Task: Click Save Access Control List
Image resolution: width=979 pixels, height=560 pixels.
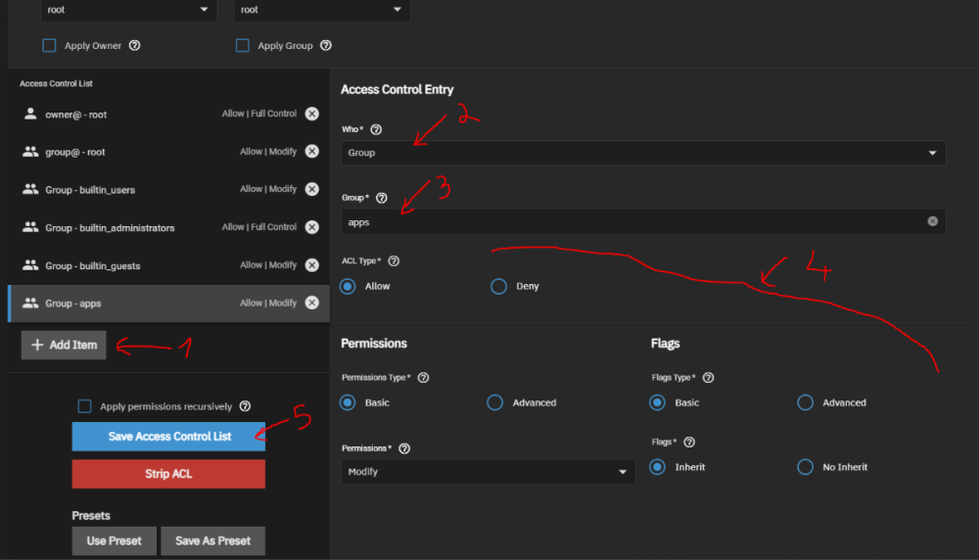Action: tap(168, 437)
